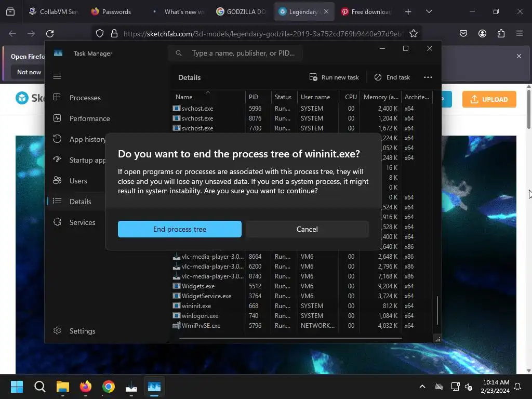This screenshot has width=532, height=399.
Task: Select svchost.exe with PID 7700
Action: tap(302, 128)
